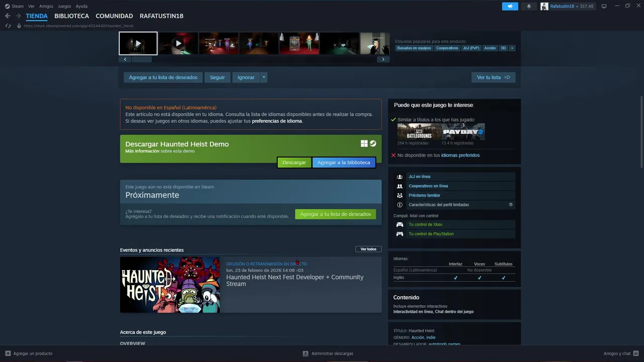The image size is (644, 362).
Task: Click the store URL address field
Action: pos(78,26)
